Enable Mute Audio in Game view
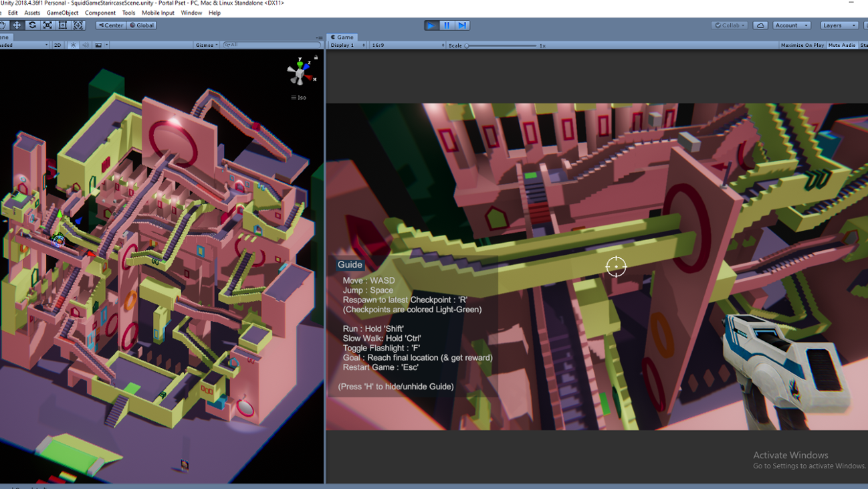The width and height of the screenshot is (868, 489). 841,44
